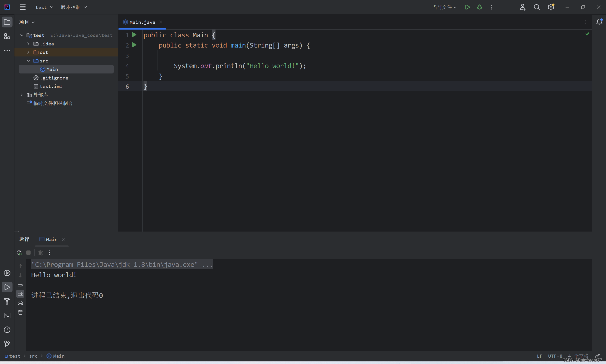
Task: Start debugging with the bug icon
Action: 479,7
